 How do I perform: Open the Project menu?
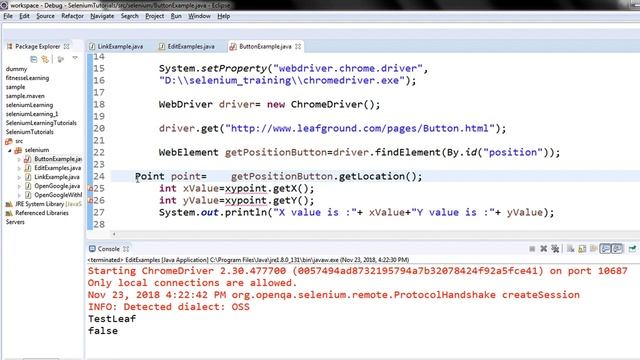click(x=155, y=16)
